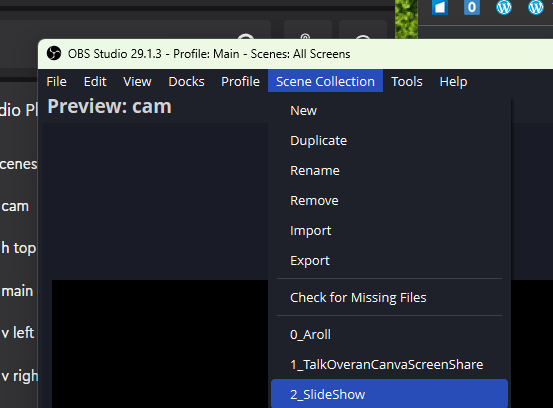Open the Edit menu

coord(95,81)
